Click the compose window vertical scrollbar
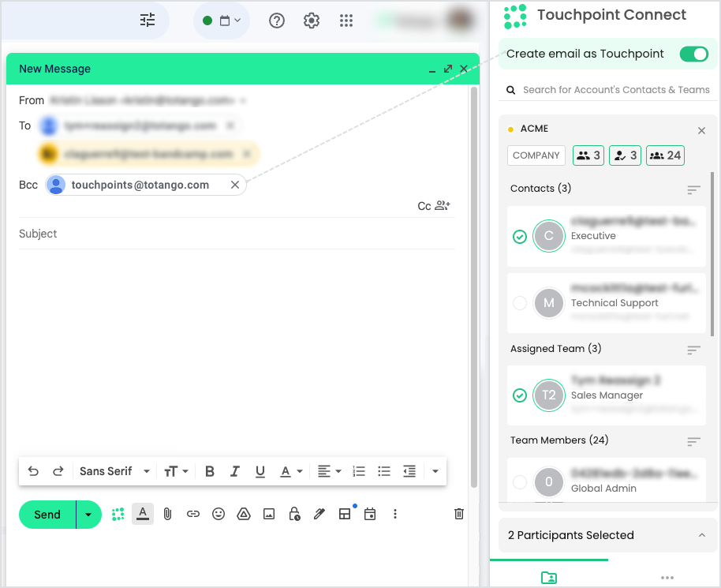 coord(474,287)
